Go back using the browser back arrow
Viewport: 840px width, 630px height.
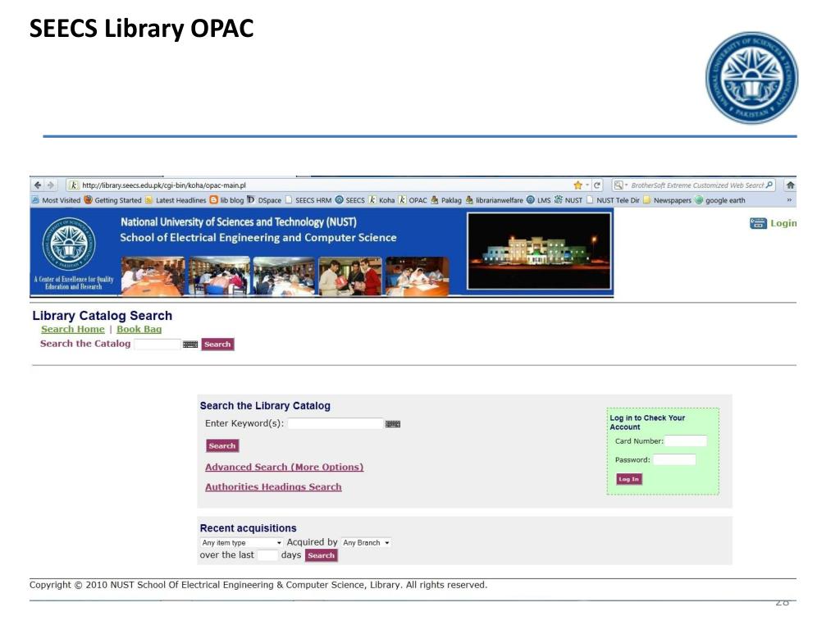click(38, 185)
